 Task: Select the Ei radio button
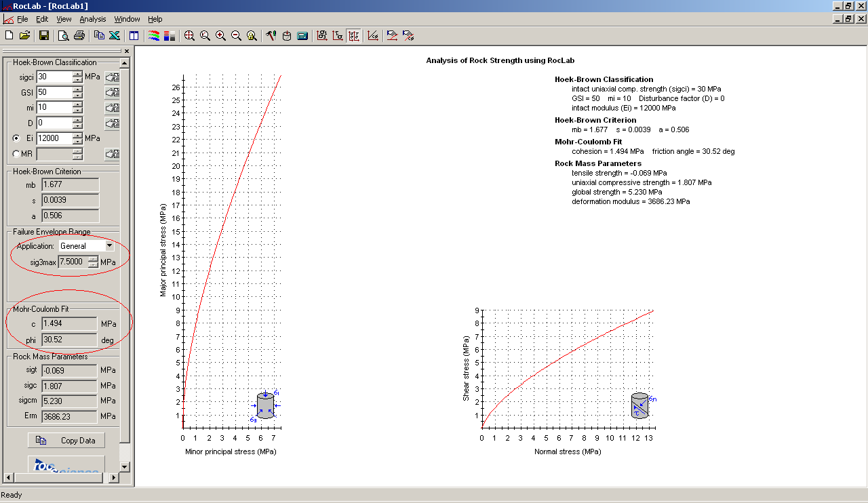tap(16, 138)
